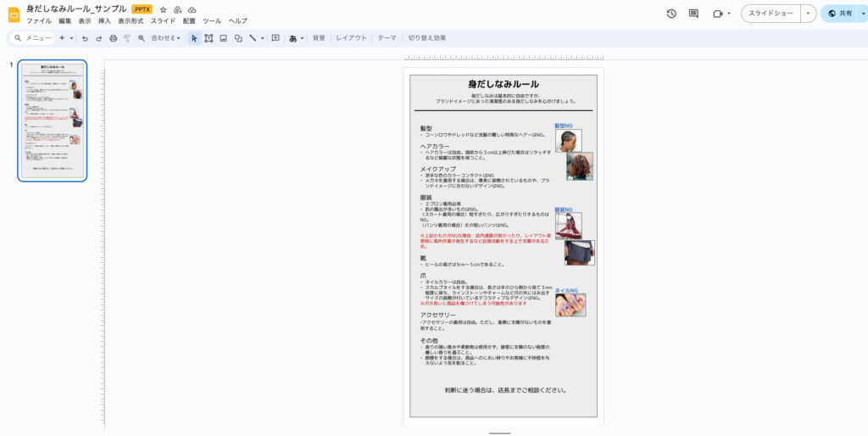Image resolution: width=868 pixels, height=436 pixels.
Task: Click the 髪型 section heading
Action: pos(426,128)
